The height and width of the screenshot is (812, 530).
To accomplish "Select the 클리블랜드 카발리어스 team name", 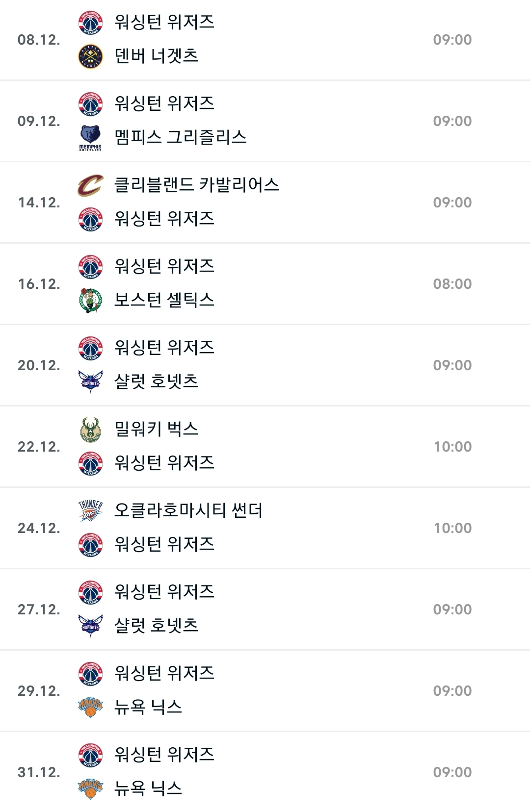I will [196, 185].
